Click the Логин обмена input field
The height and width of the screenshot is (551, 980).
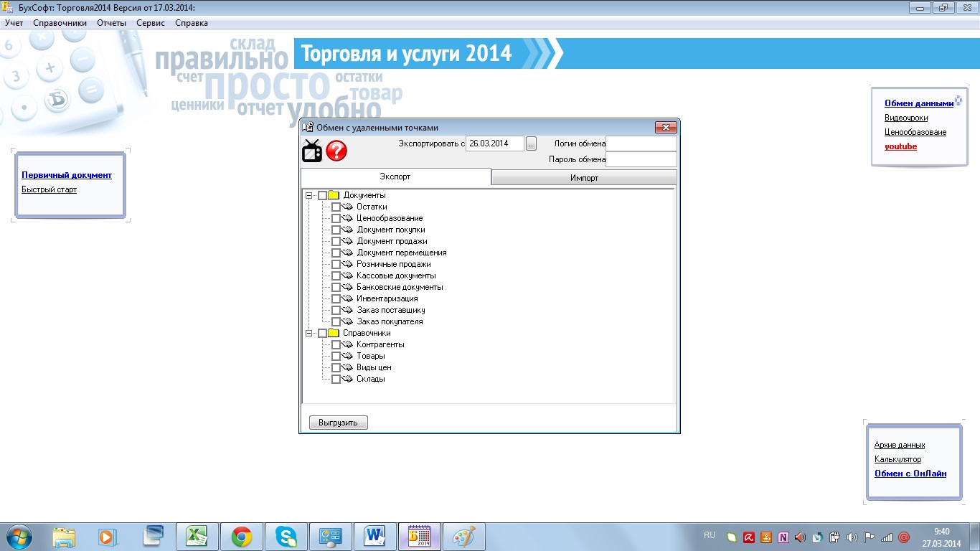click(641, 143)
